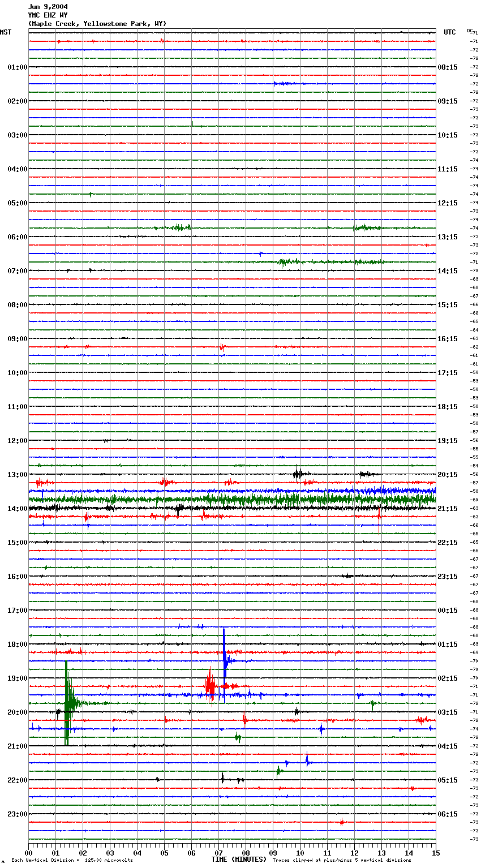
Task: Select the 09:00 MST row label
Action: pos(18,339)
